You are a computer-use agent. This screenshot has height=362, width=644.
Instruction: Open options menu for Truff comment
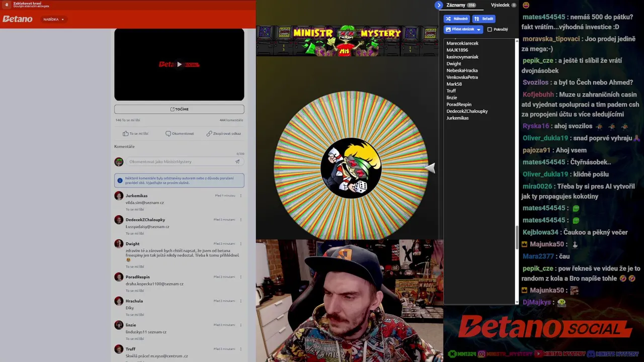241,349
